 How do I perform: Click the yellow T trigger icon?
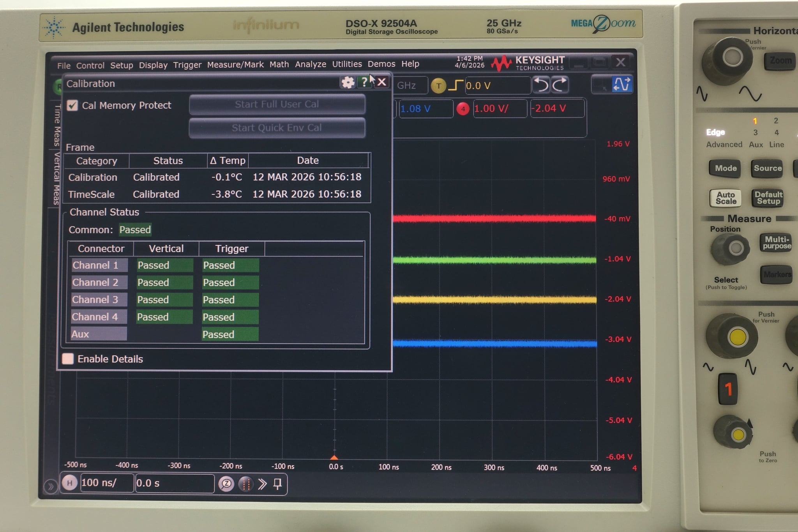pyautogui.click(x=438, y=86)
